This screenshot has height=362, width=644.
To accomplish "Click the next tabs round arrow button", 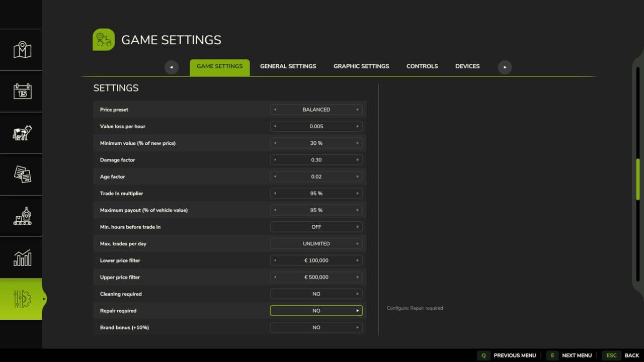I will pyautogui.click(x=505, y=67).
